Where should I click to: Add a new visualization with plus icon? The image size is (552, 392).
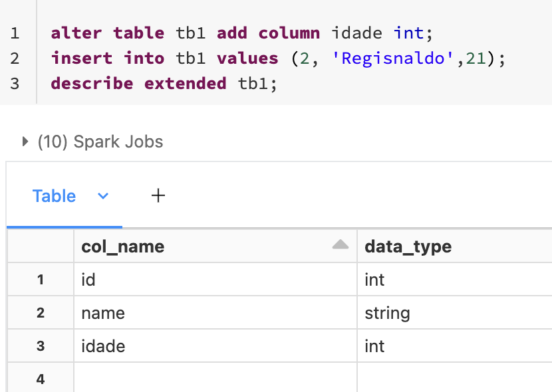point(158,195)
